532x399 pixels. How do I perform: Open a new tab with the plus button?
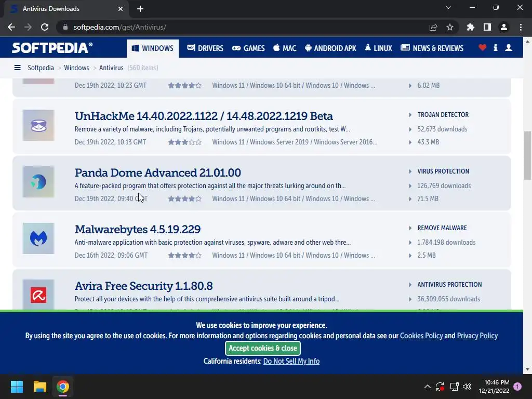(x=140, y=9)
